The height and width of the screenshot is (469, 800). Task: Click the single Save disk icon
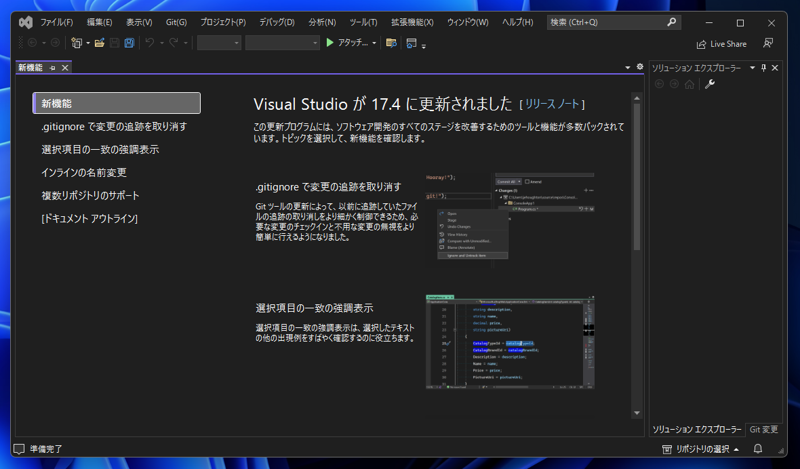click(x=114, y=43)
